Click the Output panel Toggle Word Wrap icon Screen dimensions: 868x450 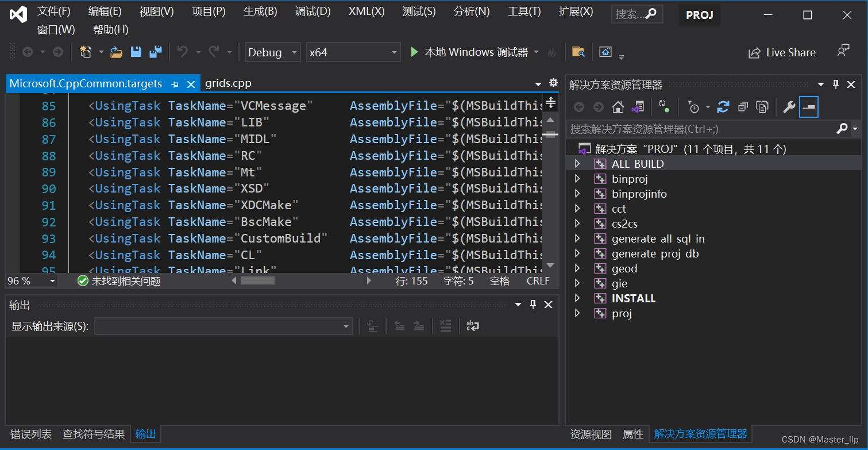click(x=473, y=326)
